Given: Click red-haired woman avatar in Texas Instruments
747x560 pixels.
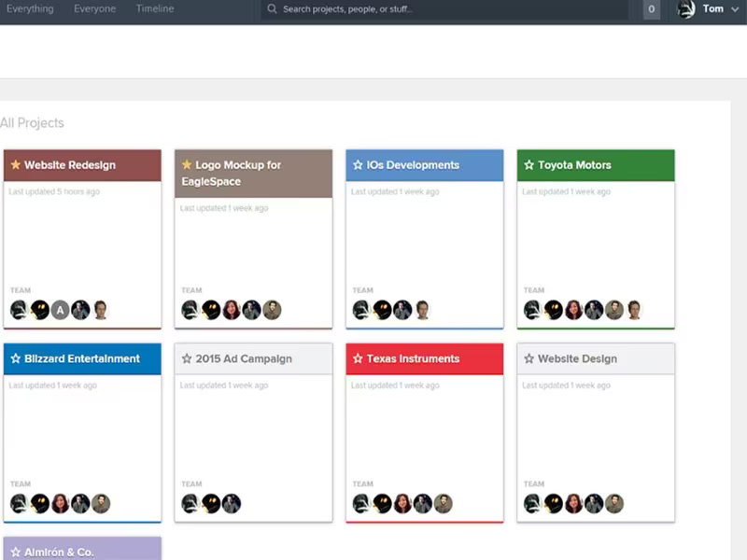Looking at the screenshot, I should (x=402, y=503).
